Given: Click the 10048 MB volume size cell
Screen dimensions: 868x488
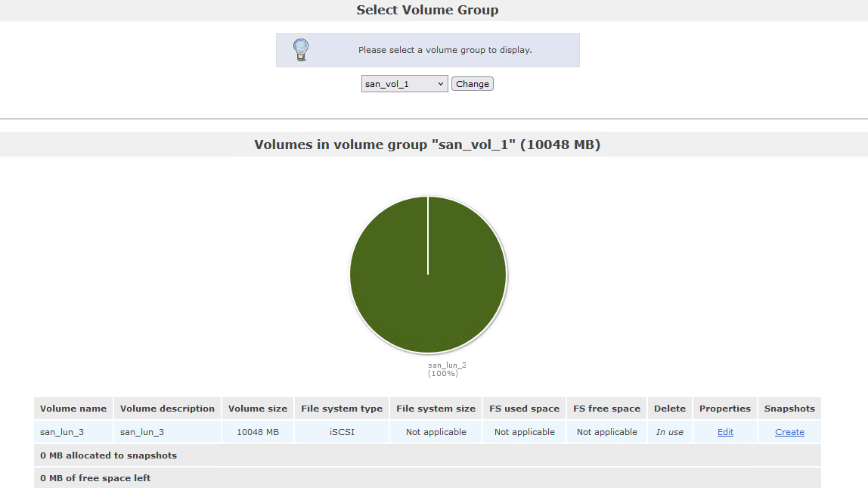Looking at the screenshot, I should click(x=258, y=432).
